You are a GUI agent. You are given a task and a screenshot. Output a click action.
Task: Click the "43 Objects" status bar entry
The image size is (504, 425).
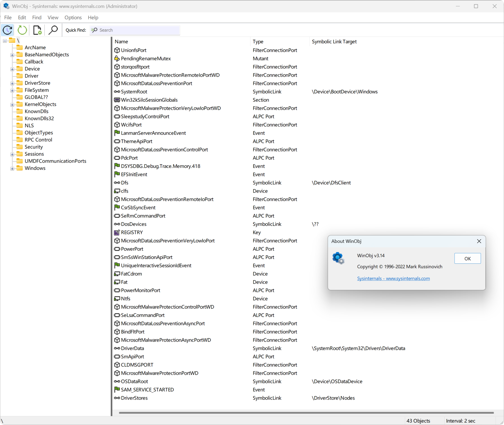[x=418, y=421]
